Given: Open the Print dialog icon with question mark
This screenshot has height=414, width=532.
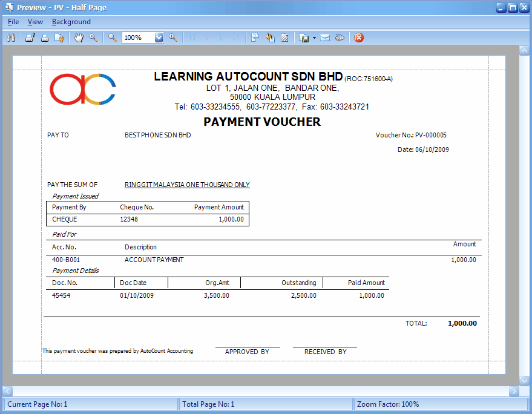Looking at the screenshot, I should click(x=30, y=38).
